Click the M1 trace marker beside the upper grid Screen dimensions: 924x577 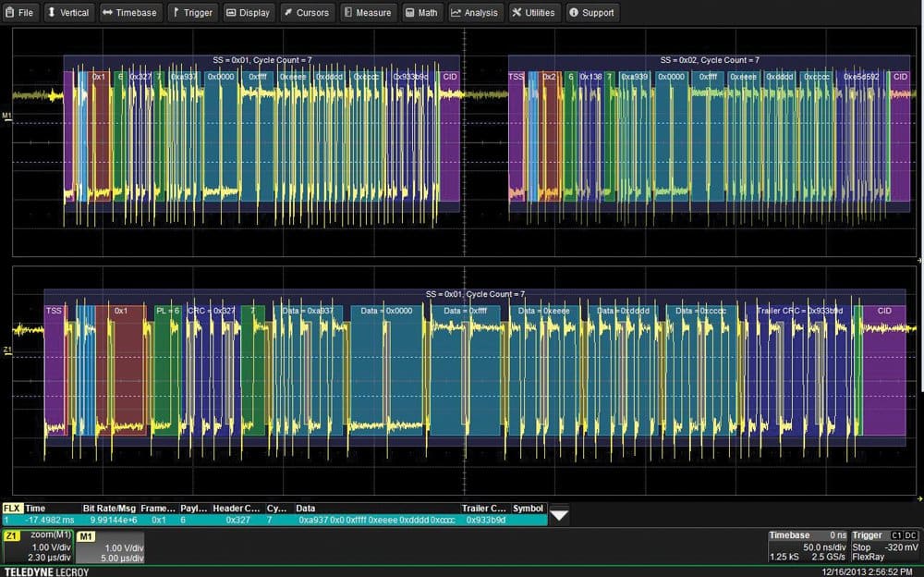[x=6, y=116]
